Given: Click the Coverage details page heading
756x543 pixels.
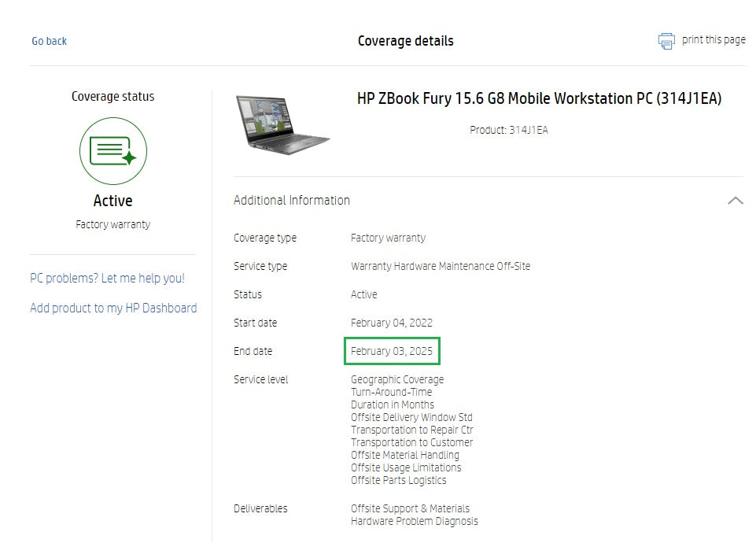Looking at the screenshot, I should coord(405,40).
